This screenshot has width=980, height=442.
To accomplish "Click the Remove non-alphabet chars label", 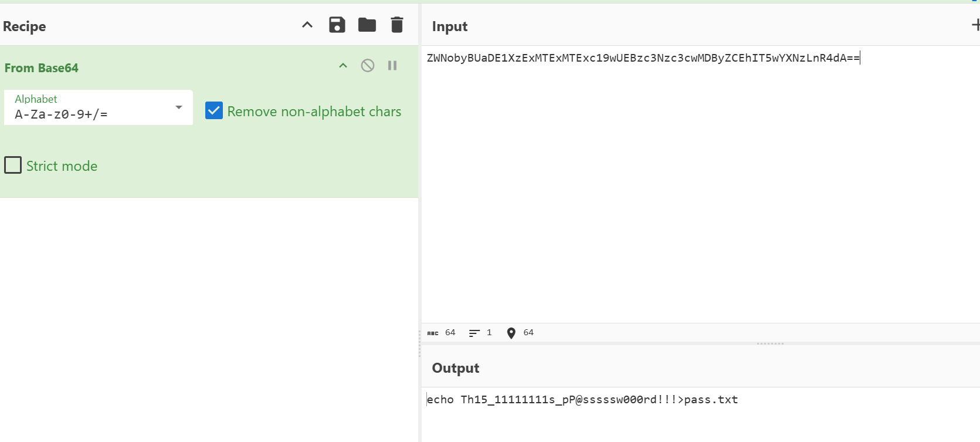I will tap(314, 112).
